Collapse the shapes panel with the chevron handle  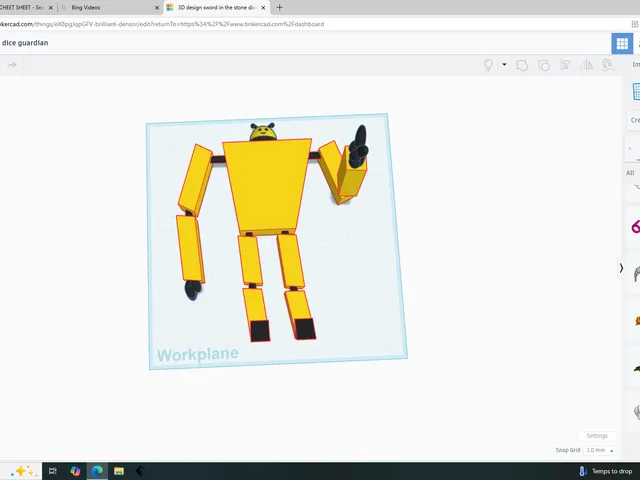pos(621,268)
